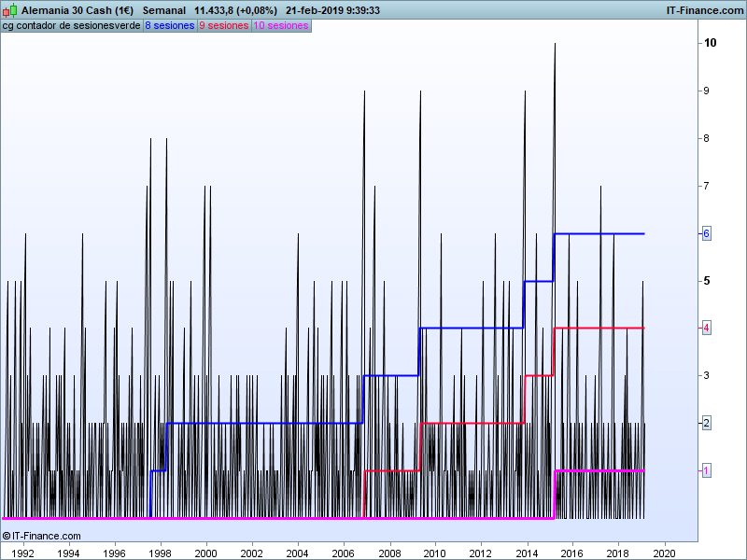747x560 pixels.
Task: Click the 1992 year on the time axis
Action: (x=22, y=553)
